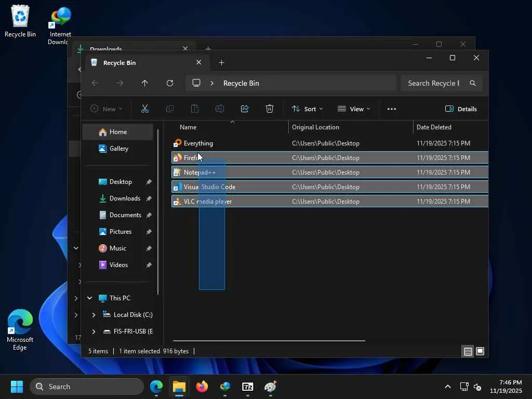Switch to details list view icon in status bar
The width and height of the screenshot is (532, 399).
coord(468,351)
